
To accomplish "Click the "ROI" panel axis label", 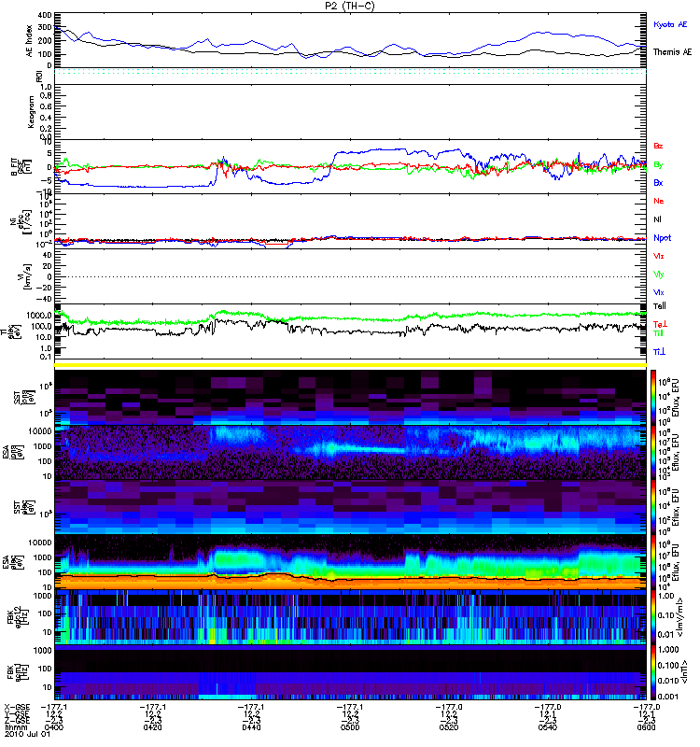I will pos(39,76).
